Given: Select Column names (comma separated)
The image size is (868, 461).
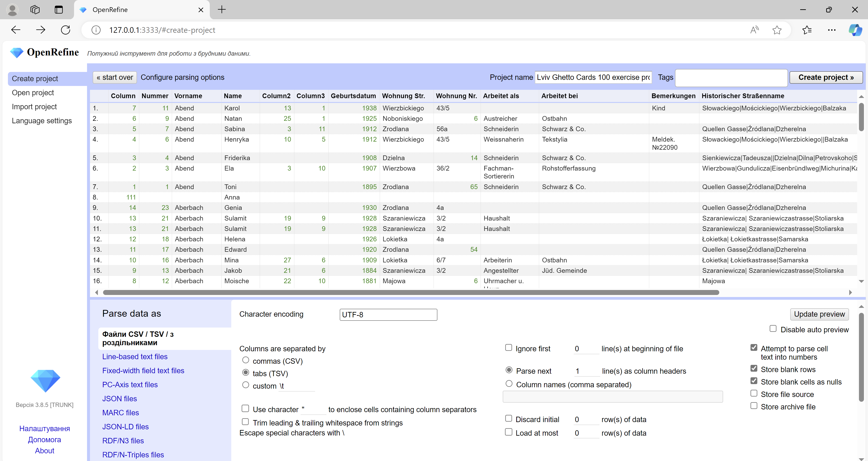Looking at the screenshot, I should (x=509, y=383).
